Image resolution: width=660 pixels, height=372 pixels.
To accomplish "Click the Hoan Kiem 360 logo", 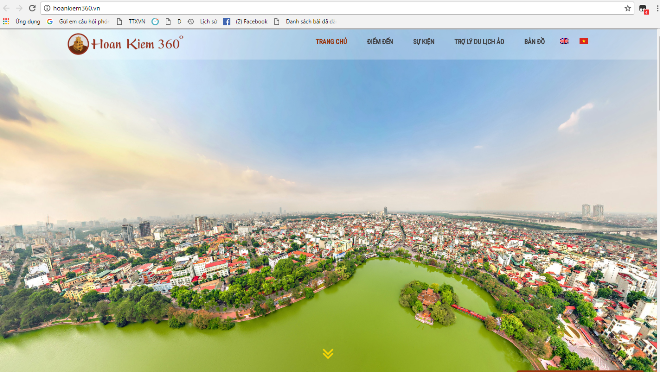I will point(125,44).
